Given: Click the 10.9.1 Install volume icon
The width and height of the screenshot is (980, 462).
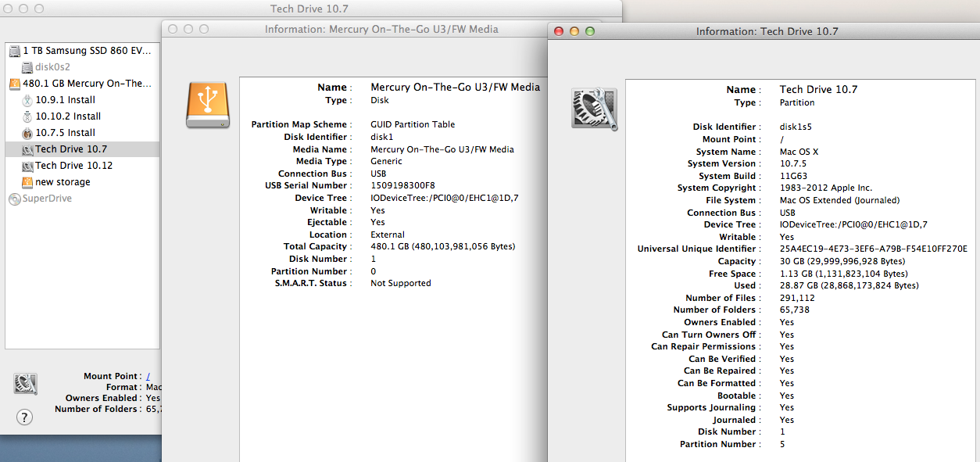Looking at the screenshot, I should (x=27, y=100).
